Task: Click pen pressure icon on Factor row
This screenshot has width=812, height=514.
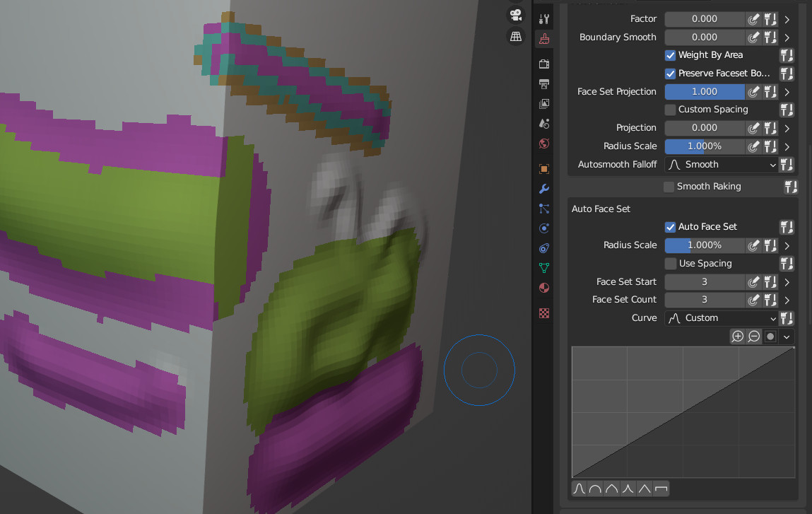Action: pos(753,19)
